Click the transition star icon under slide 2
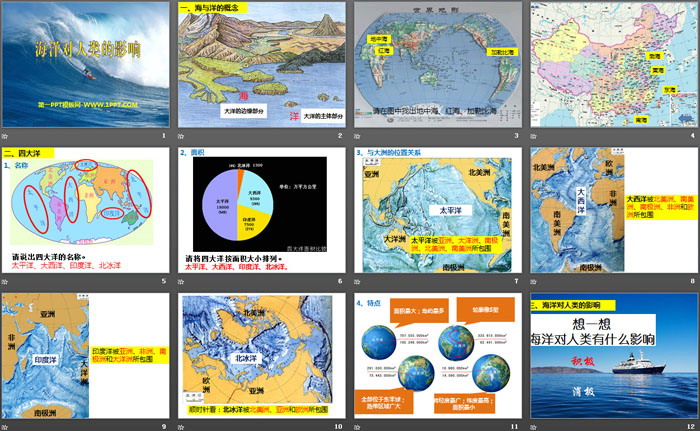Viewport: 700px width, 431px height. (182, 134)
